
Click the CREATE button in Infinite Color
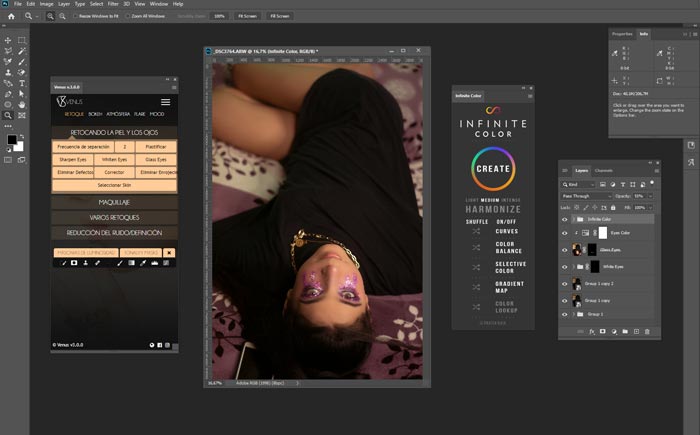click(493, 169)
